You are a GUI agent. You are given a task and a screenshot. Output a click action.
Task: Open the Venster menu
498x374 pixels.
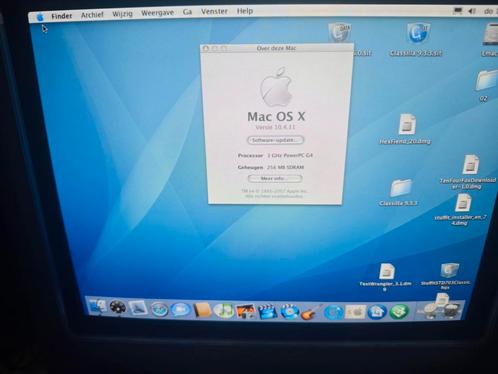coord(214,11)
